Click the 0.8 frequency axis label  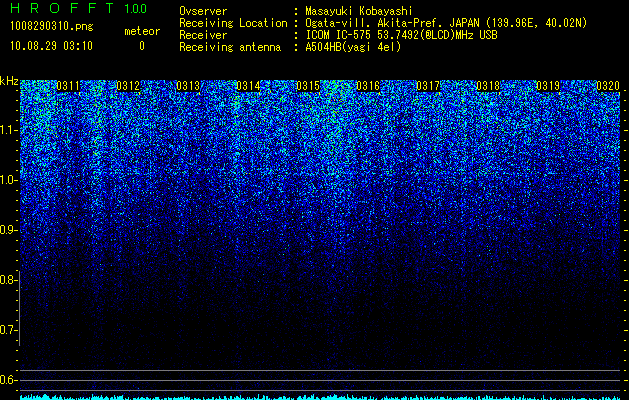tap(8, 280)
